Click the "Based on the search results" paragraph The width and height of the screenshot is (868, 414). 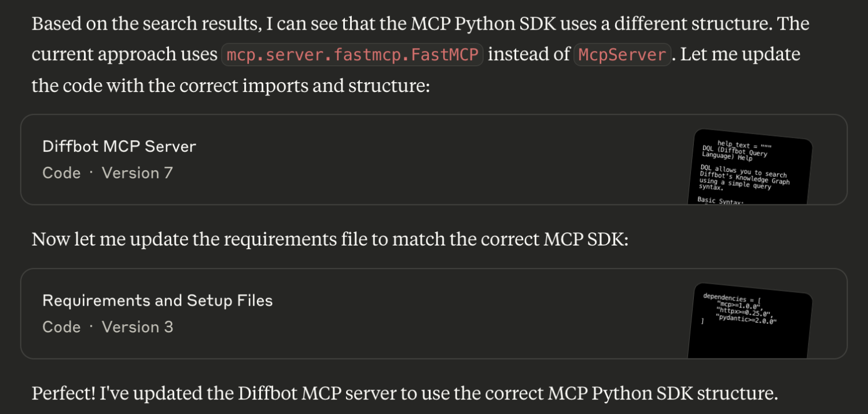pos(420,54)
